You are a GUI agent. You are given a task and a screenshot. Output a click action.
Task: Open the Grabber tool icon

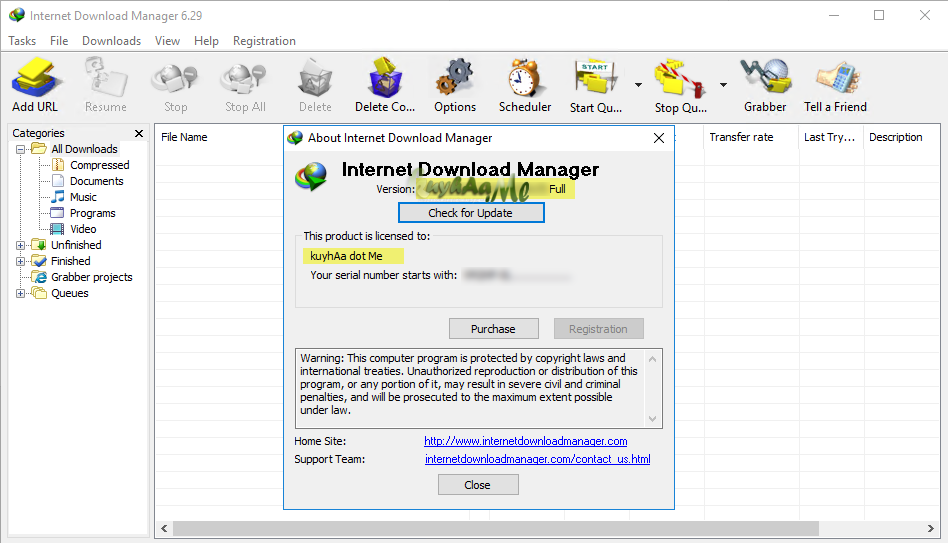pos(765,77)
